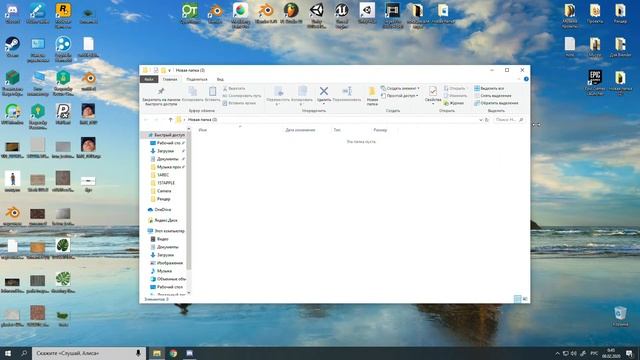
Task: Open the notification center icon in taskbar
Action: (x=629, y=353)
